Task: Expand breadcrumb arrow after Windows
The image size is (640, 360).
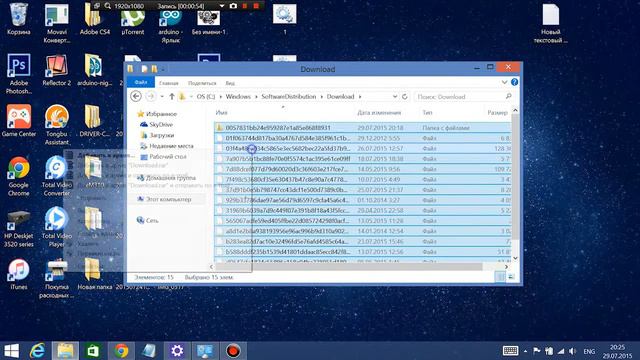Action: click(x=257, y=97)
